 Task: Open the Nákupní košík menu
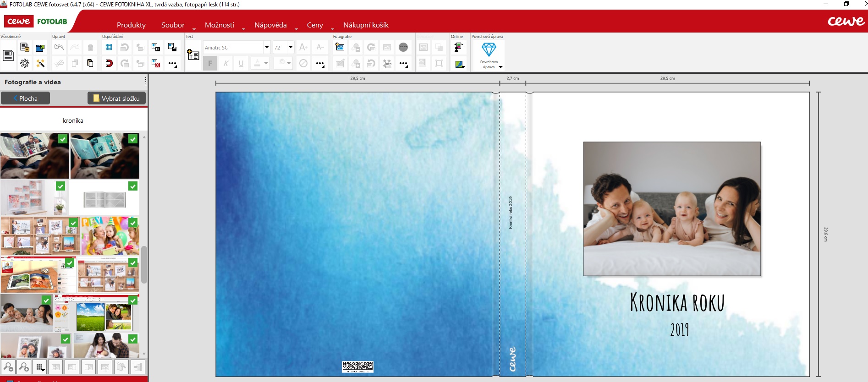tap(366, 25)
